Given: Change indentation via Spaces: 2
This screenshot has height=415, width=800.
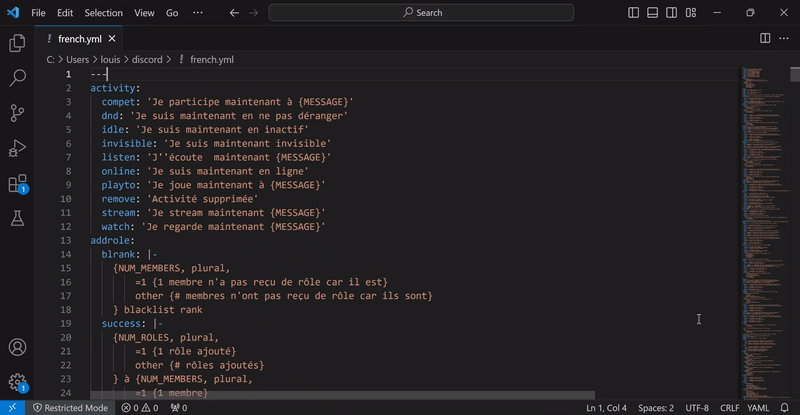Looking at the screenshot, I should [x=656, y=408].
